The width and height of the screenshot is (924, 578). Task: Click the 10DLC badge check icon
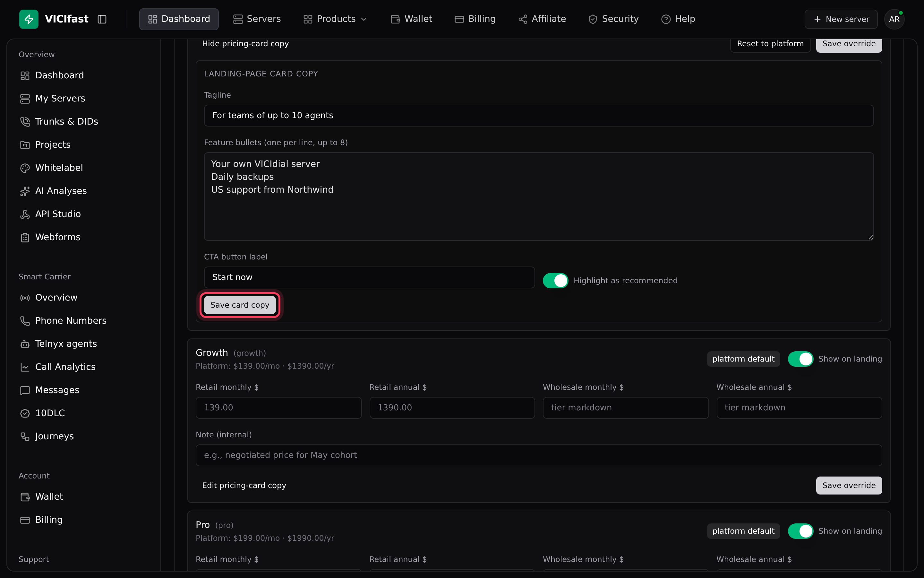(25, 413)
